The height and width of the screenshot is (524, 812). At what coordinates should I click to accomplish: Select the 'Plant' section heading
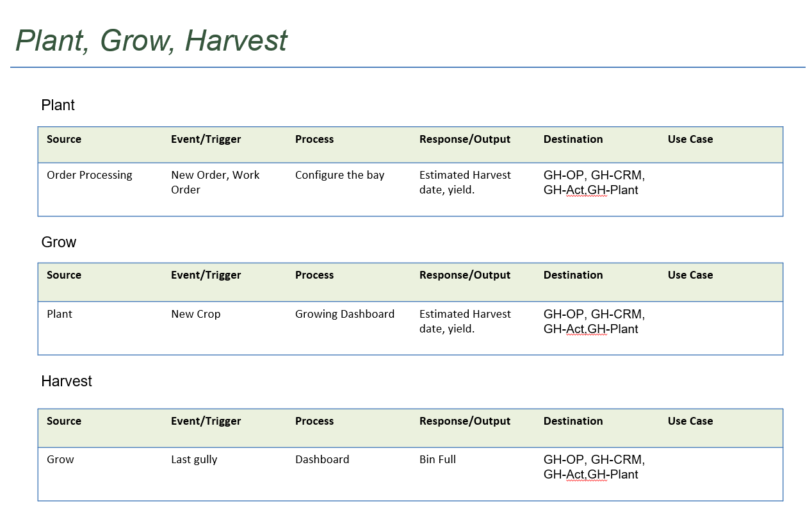58,105
